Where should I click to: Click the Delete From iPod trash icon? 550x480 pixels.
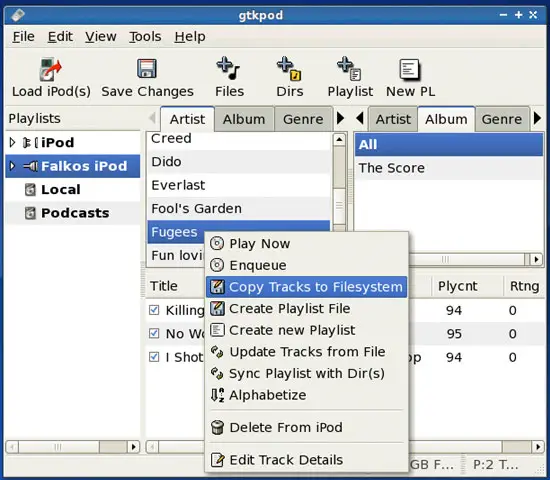(x=217, y=427)
